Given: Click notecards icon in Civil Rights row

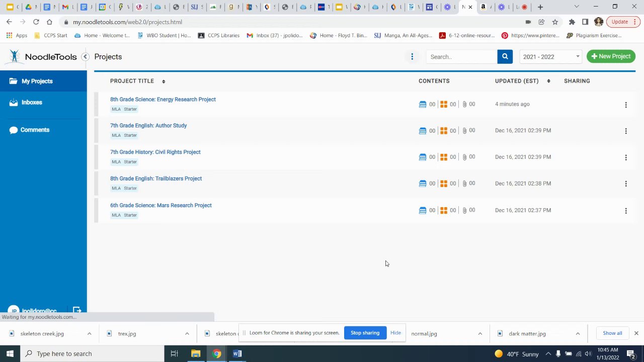Looking at the screenshot, I should coord(444,157).
